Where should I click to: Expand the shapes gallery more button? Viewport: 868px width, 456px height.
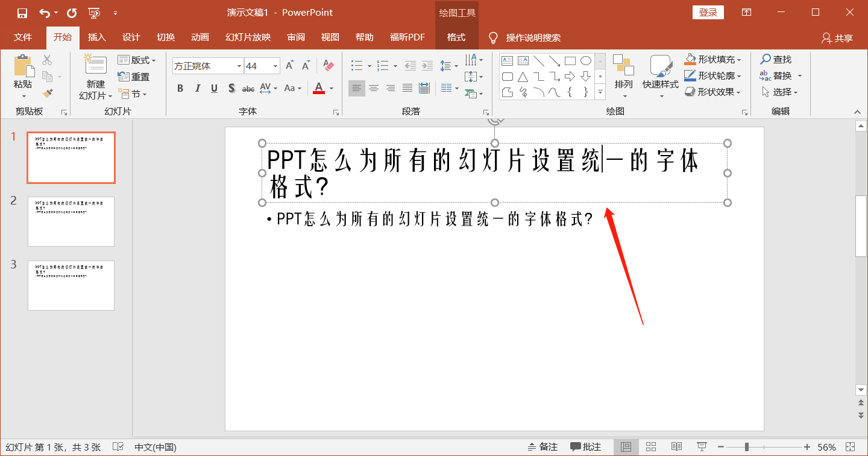pos(600,92)
